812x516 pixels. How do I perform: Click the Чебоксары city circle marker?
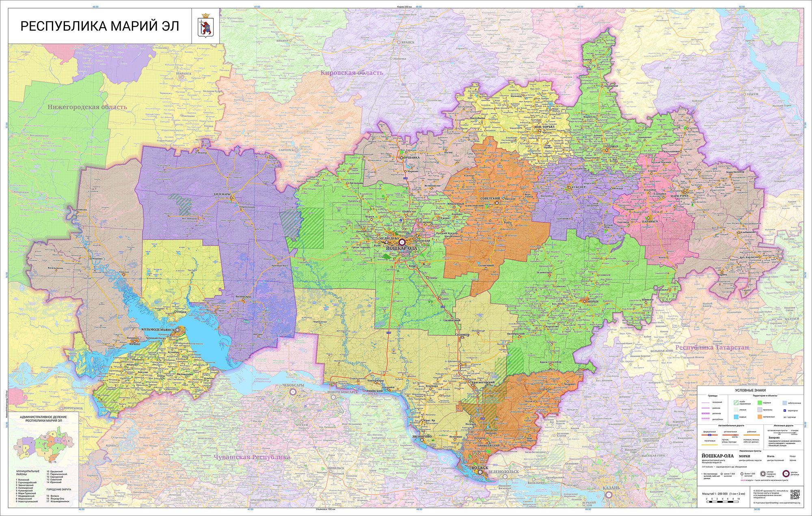point(293,392)
